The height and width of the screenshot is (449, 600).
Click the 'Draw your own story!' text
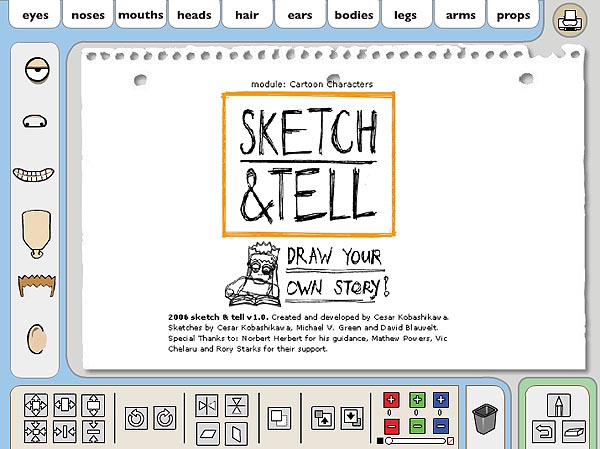338,274
